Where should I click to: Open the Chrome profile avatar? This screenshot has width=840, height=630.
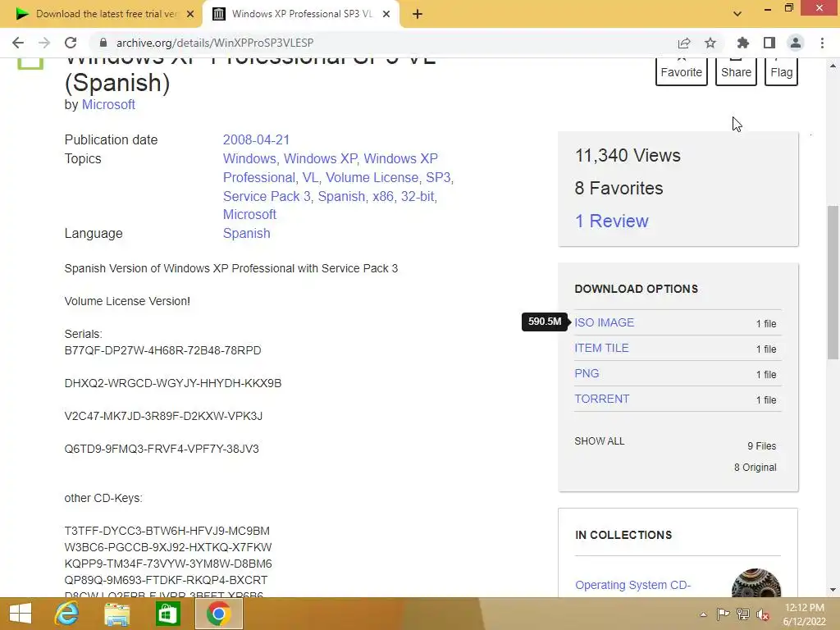pos(796,43)
